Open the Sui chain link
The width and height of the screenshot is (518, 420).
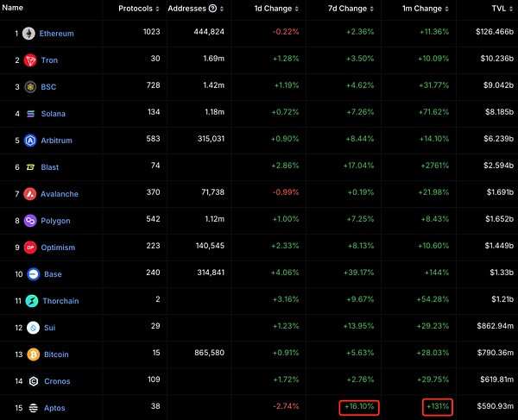(50, 328)
